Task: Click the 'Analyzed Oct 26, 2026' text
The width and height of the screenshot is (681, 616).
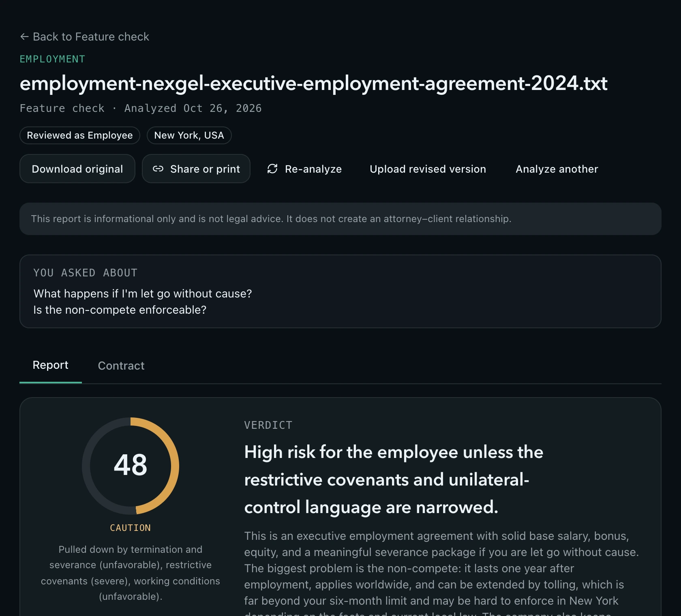Action: 193,108
